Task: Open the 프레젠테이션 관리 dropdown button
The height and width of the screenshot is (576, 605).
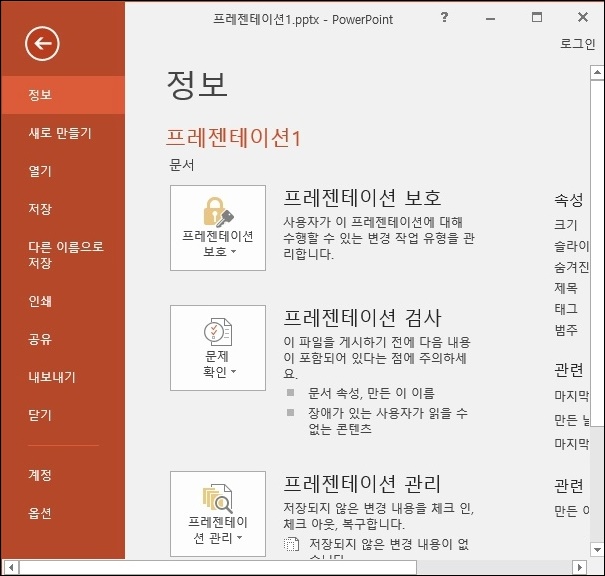Action: pos(218,514)
